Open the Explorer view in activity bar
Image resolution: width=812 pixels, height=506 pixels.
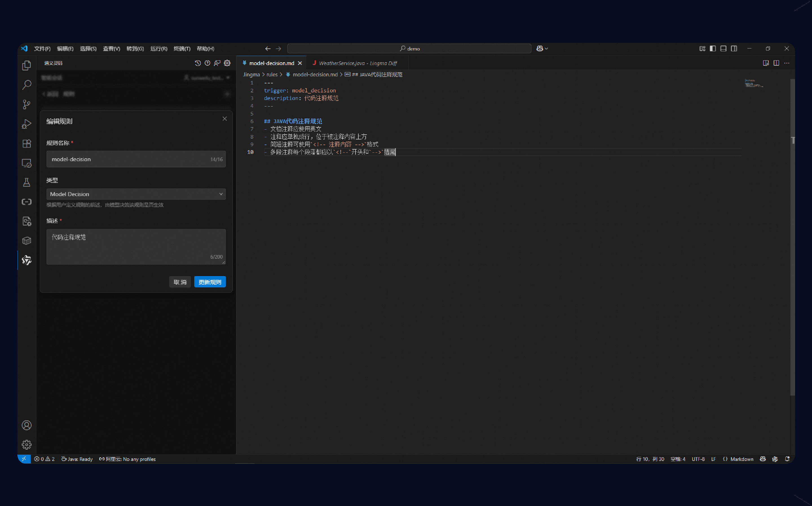[27, 65]
